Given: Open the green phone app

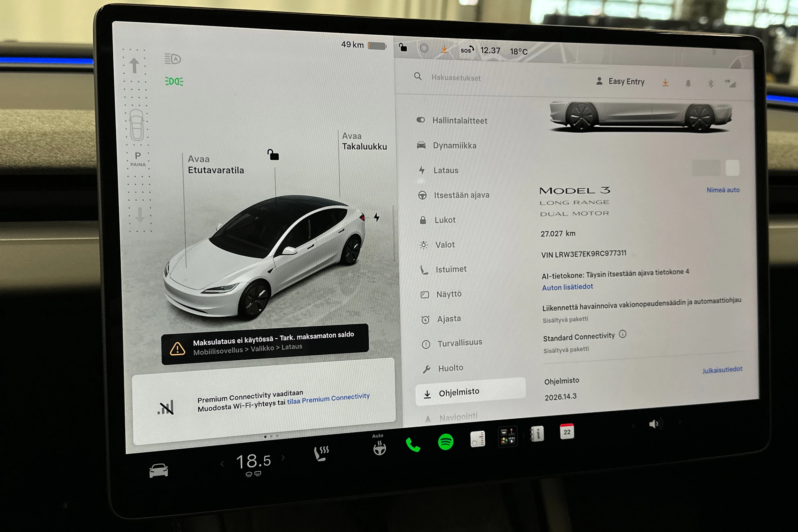Looking at the screenshot, I should point(413,445).
